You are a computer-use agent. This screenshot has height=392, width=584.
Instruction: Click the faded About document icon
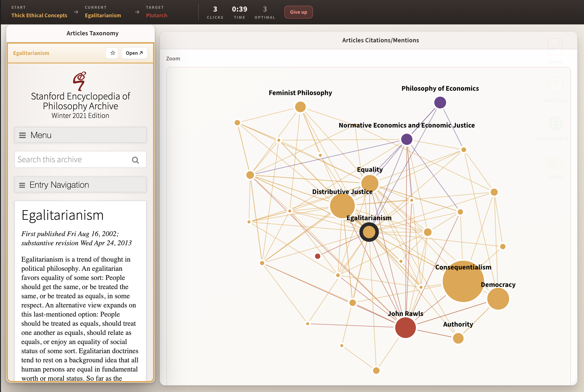[x=555, y=47]
